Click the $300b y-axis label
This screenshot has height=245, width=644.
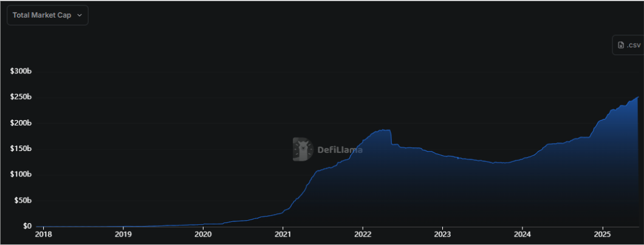coord(21,72)
